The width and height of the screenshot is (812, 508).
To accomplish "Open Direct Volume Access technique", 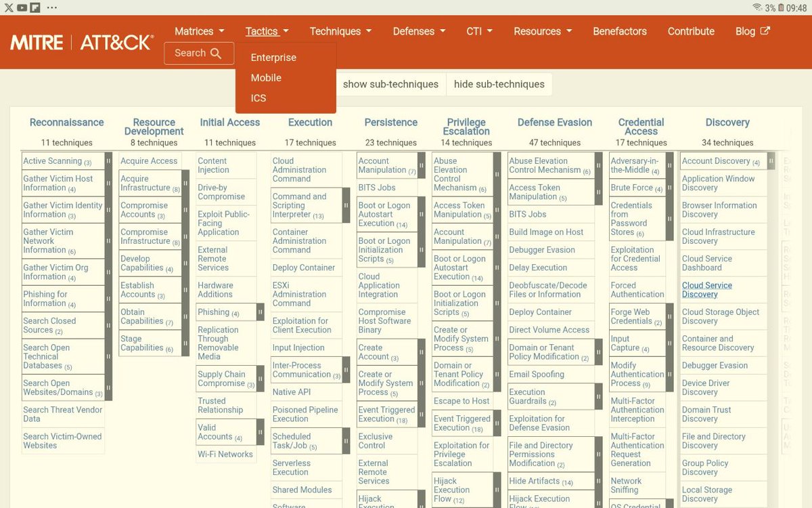I will coord(549,330).
